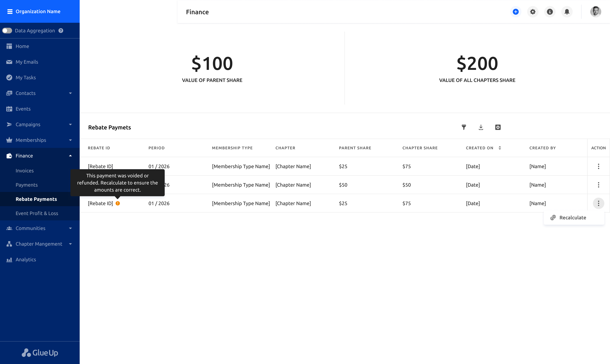Click the Rebate Paymets section title
610x364 pixels.
[109, 128]
